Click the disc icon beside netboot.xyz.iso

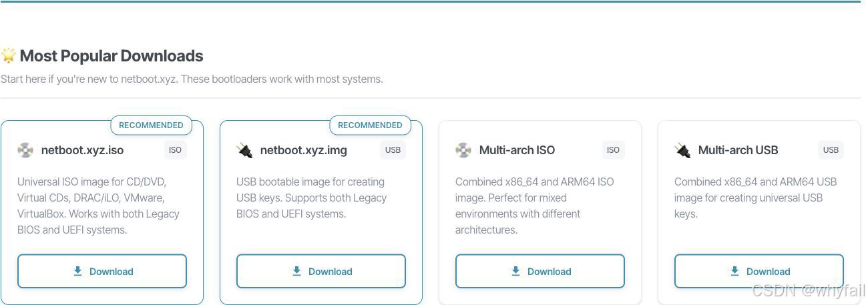tap(25, 150)
